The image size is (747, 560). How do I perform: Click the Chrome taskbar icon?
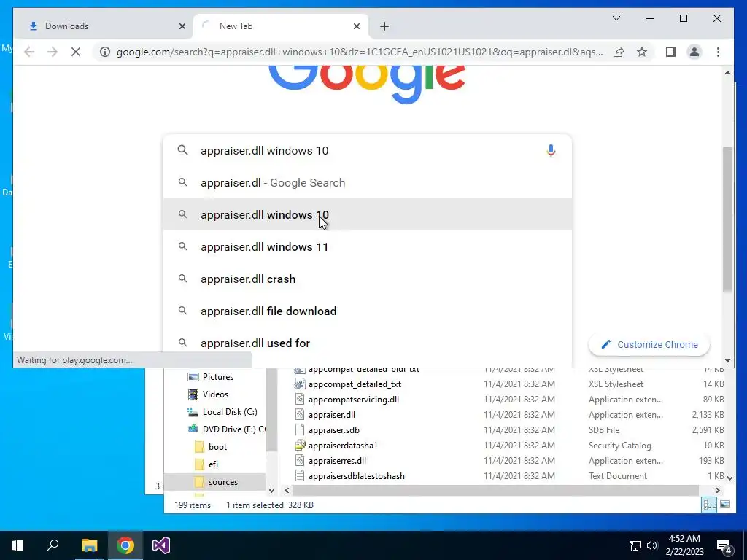coord(125,545)
